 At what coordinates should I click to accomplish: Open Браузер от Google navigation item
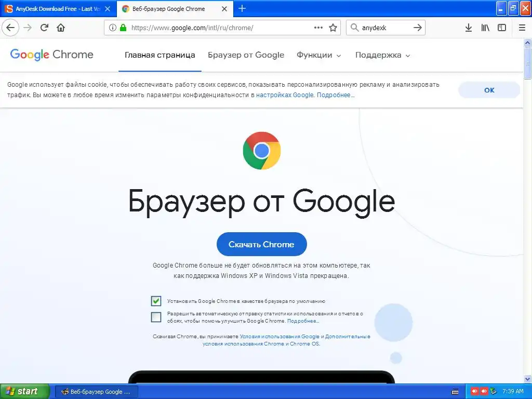pos(246,55)
